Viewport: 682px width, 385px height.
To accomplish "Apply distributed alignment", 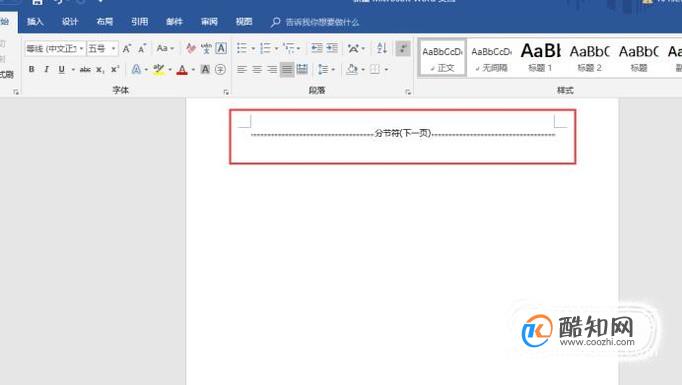I will tap(302, 69).
